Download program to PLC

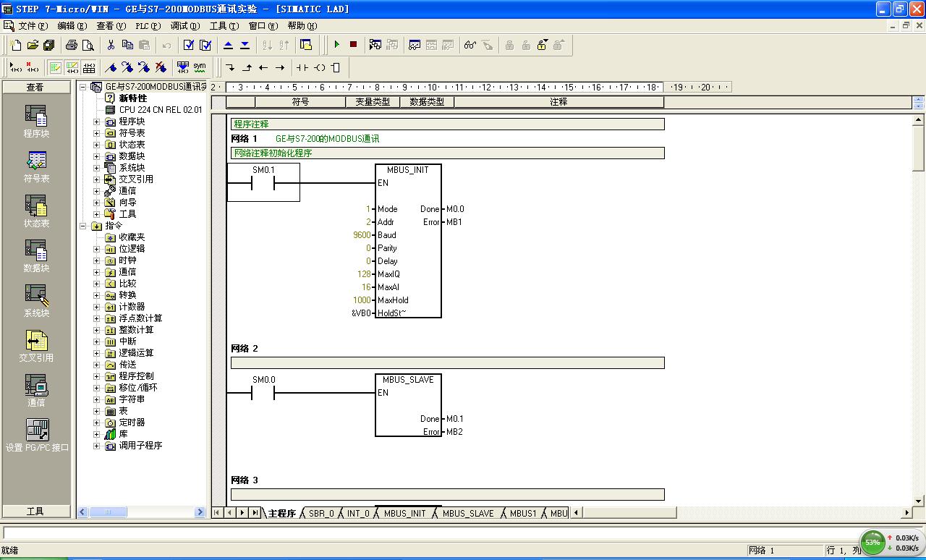pos(245,45)
